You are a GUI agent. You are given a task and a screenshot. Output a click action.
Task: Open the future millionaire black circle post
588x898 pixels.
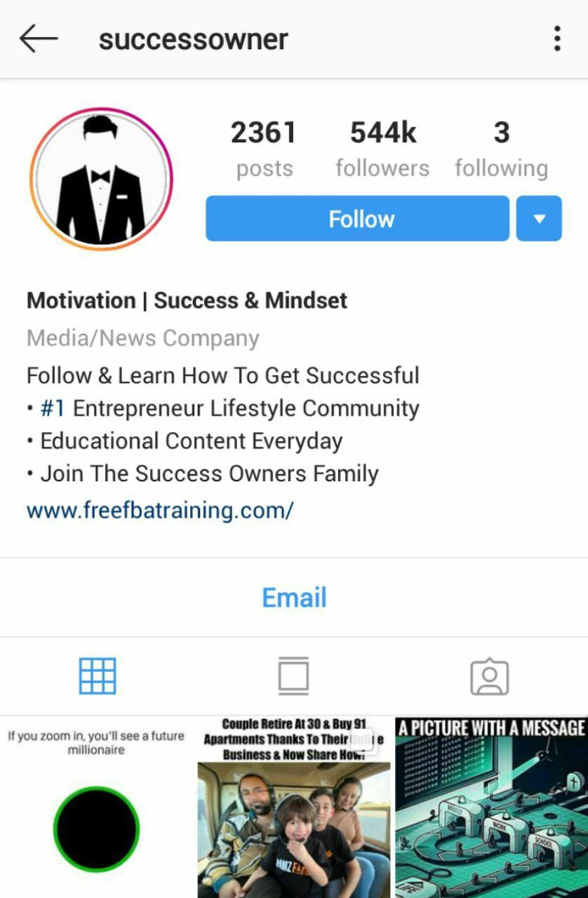pos(96,807)
